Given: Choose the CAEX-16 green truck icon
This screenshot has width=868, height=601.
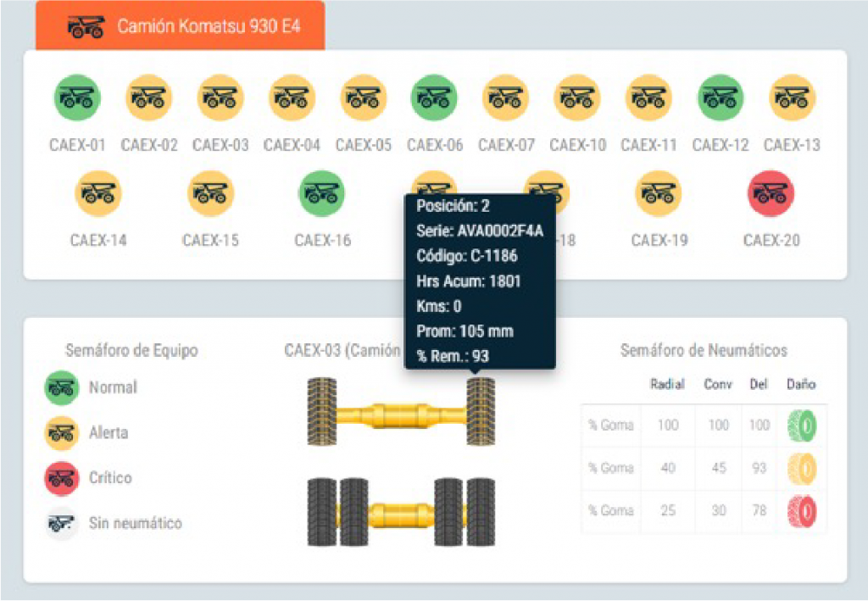Looking at the screenshot, I should (x=322, y=193).
